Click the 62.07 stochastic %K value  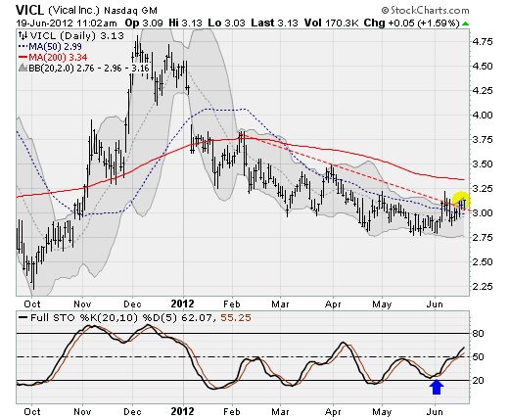point(199,318)
